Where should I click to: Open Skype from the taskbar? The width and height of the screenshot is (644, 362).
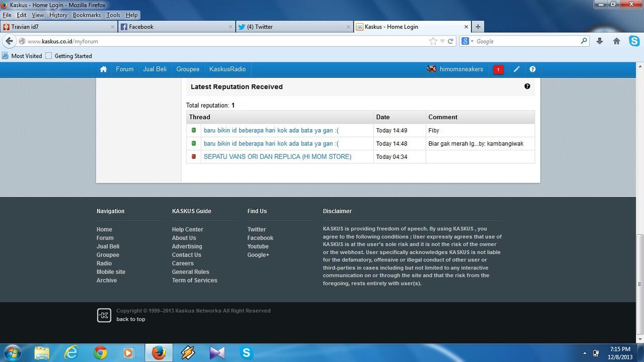[247, 353]
